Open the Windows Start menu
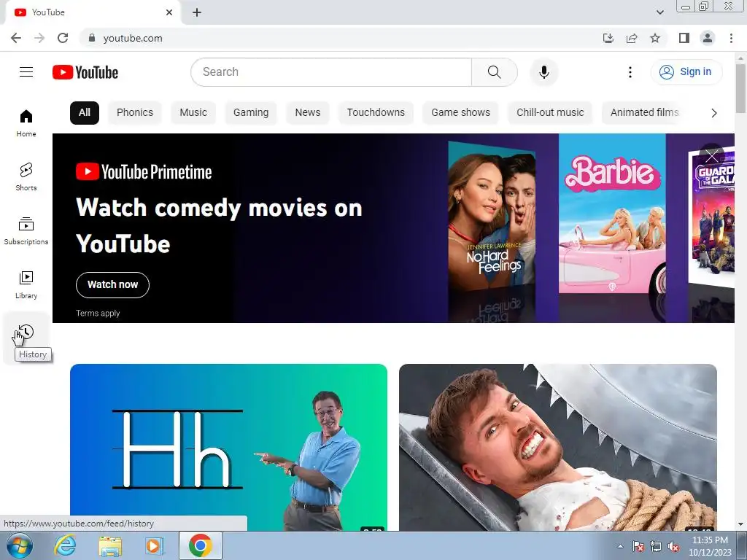The height and width of the screenshot is (560, 747). pyautogui.click(x=20, y=545)
